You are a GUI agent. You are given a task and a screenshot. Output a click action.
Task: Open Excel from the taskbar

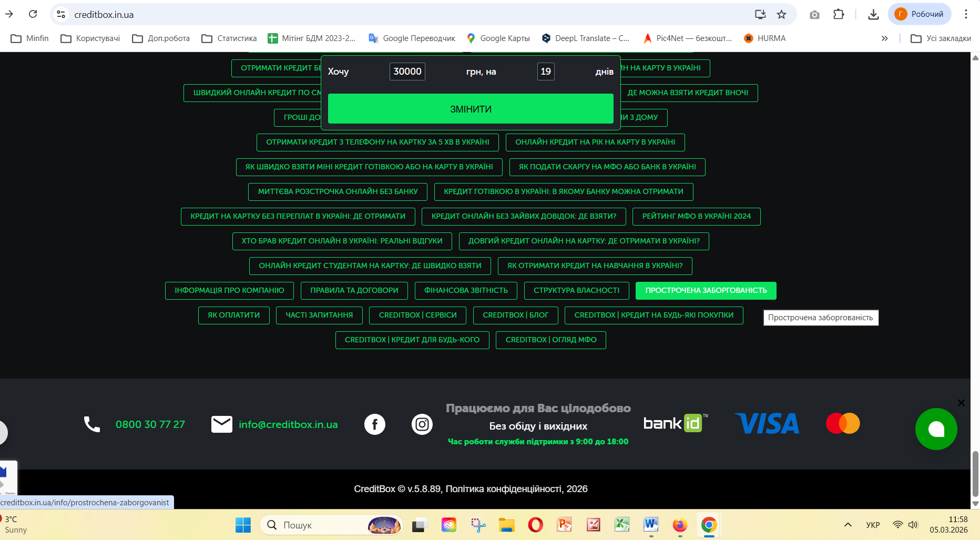point(622,524)
